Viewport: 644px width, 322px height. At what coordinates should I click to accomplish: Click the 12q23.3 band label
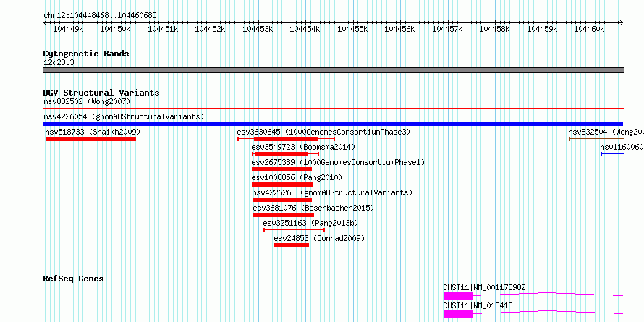click(59, 63)
